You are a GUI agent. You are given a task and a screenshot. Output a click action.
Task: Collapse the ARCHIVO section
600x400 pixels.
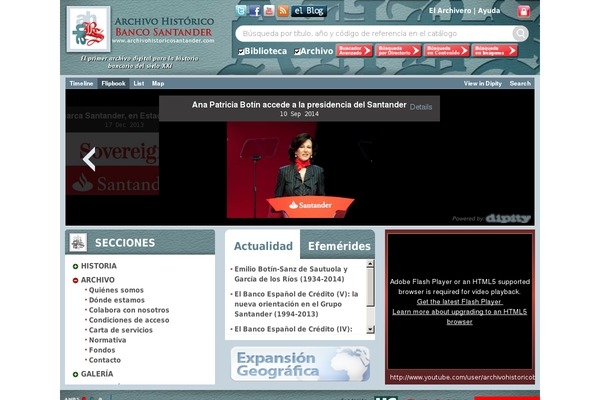(x=75, y=280)
